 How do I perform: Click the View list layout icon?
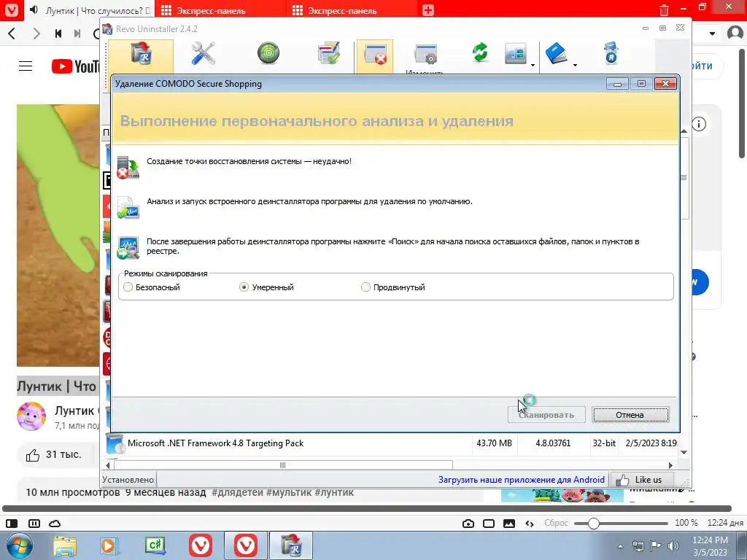(x=516, y=54)
